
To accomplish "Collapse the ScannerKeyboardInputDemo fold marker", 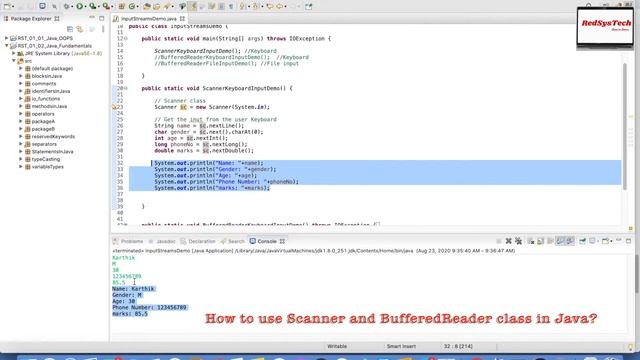I will (x=125, y=88).
